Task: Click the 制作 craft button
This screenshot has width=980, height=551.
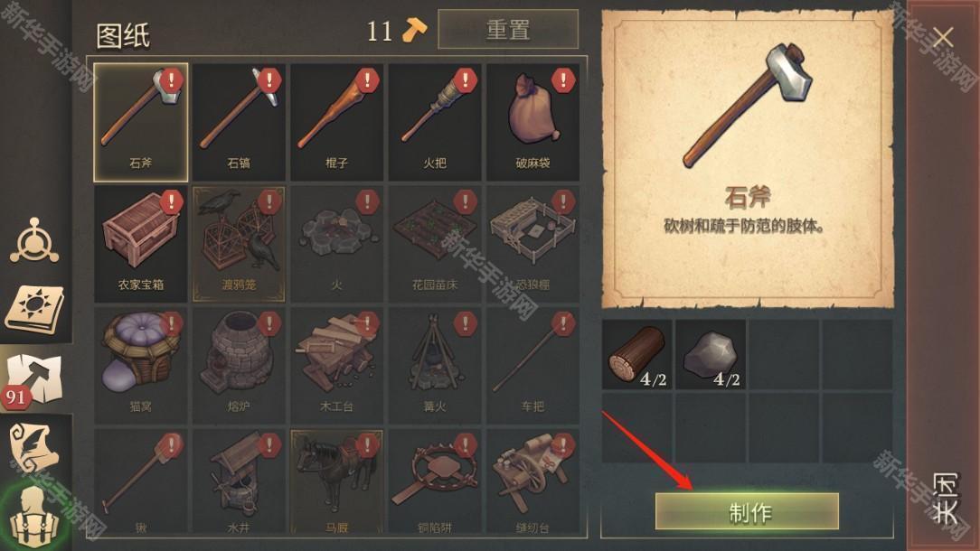Action: click(747, 511)
